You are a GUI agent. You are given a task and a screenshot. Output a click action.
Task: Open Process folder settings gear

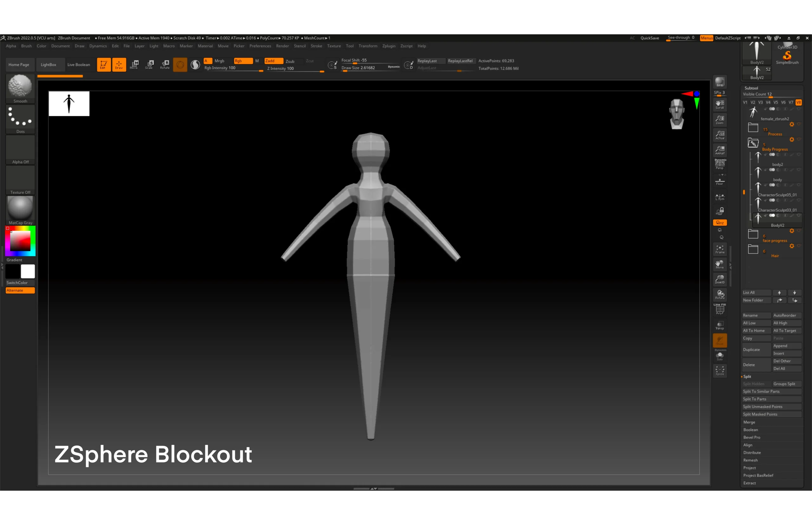tap(792, 124)
